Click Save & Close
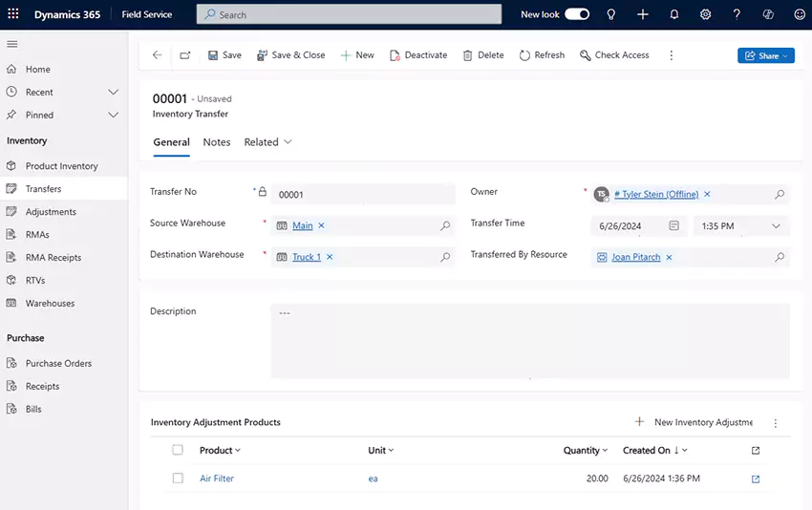This screenshot has height=510, width=812. [x=291, y=54]
